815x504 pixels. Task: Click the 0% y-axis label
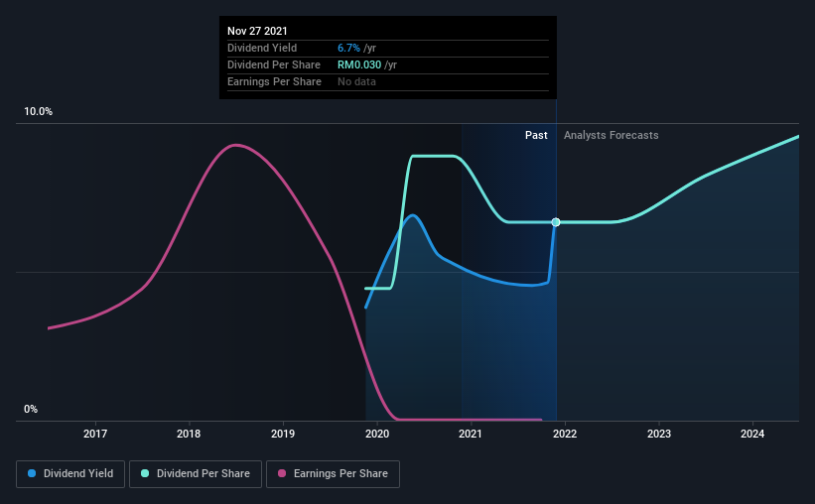pos(31,410)
